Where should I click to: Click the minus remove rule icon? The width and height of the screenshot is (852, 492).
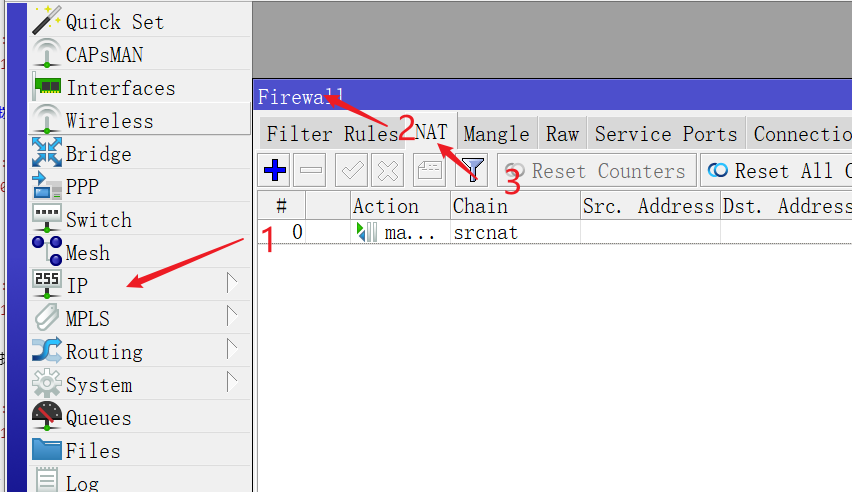point(311,171)
